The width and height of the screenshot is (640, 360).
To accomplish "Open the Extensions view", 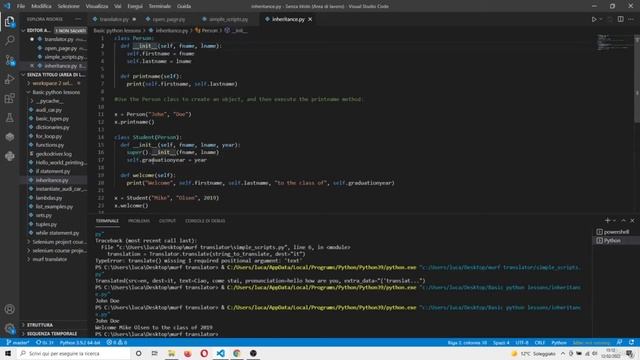I will pos(9,98).
